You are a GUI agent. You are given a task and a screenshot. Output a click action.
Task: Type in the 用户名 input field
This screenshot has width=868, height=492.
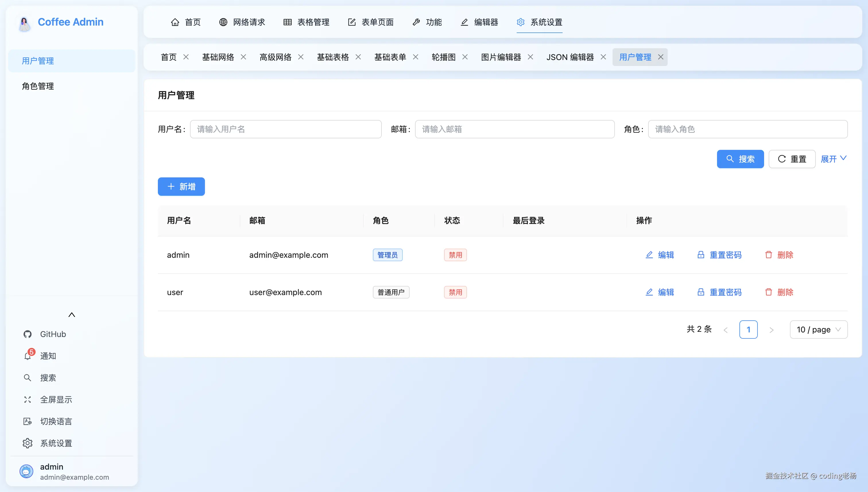point(286,129)
